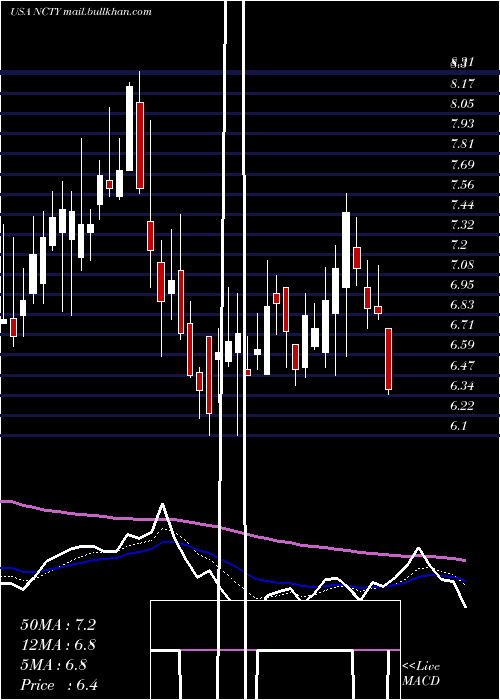This screenshot has width=500, height=700.
Task: Click the 6.59 price axis label
Action: (462, 345)
